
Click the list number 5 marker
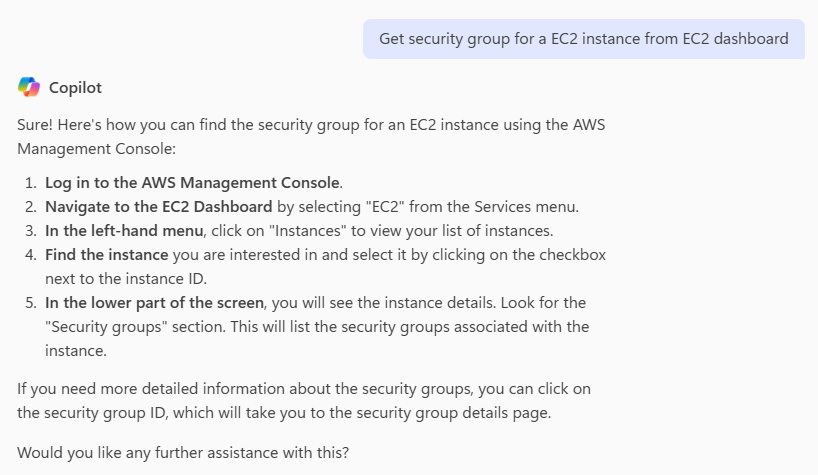(30, 301)
